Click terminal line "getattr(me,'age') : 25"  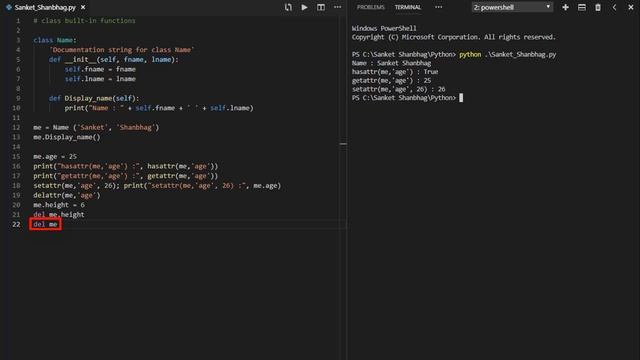(x=391, y=80)
